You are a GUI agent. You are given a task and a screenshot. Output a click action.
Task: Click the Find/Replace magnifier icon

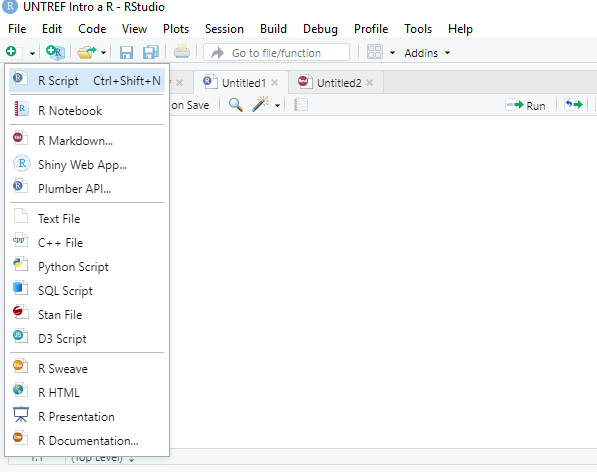pos(236,105)
